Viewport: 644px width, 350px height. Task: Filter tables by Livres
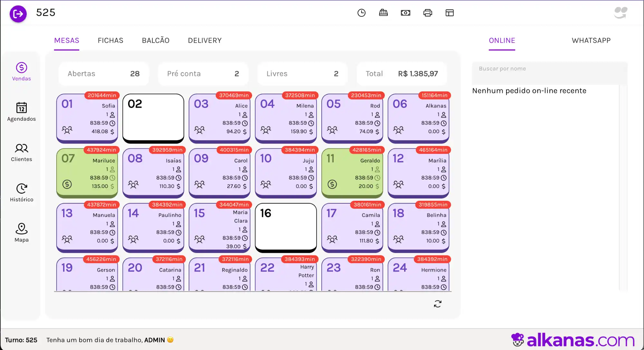click(x=302, y=74)
